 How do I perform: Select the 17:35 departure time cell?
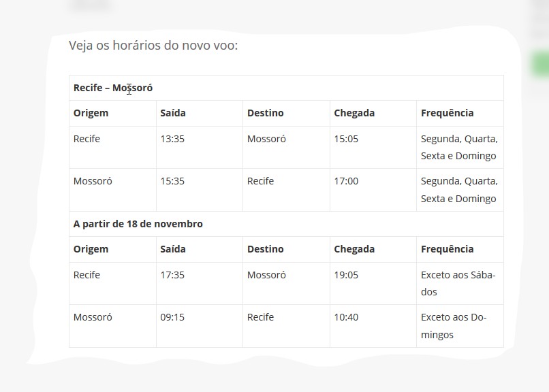[x=172, y=275]
